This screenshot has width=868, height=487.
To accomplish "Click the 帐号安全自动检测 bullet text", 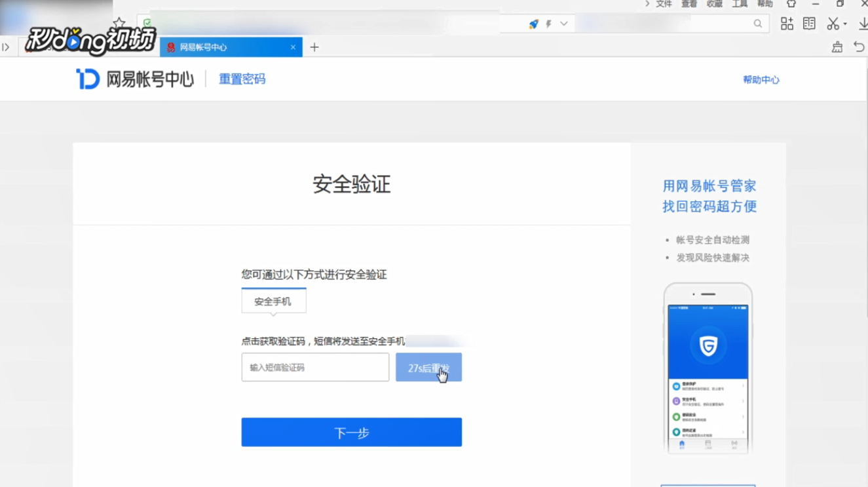I will tap(713, 240).
